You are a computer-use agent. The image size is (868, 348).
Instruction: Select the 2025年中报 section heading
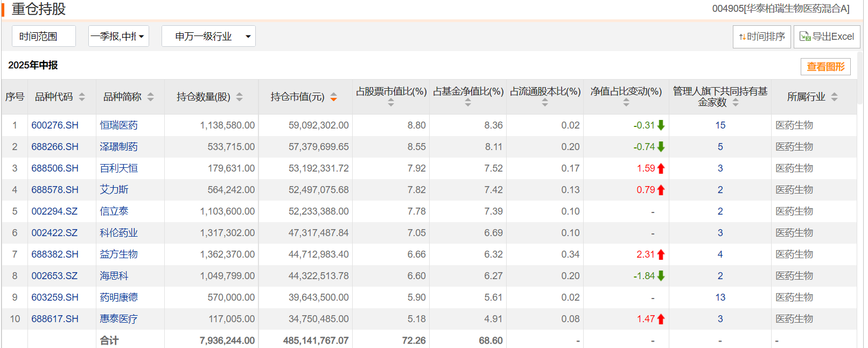pos(33,65)
